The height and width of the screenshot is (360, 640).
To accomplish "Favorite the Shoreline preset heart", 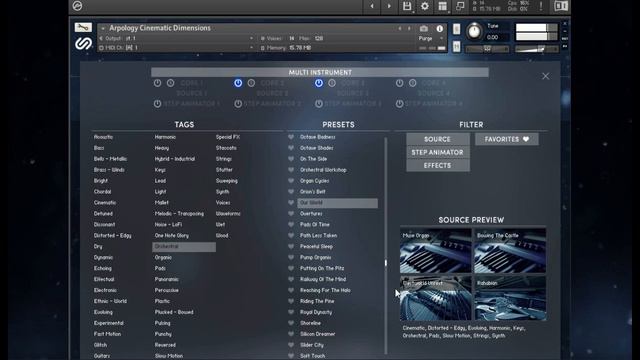I will (291, 323).
